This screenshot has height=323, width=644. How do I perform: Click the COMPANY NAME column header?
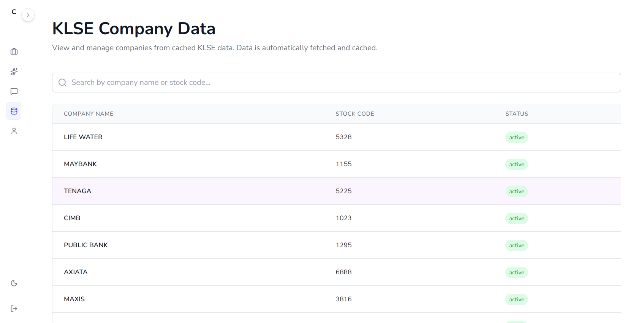[x=89, y=114]
